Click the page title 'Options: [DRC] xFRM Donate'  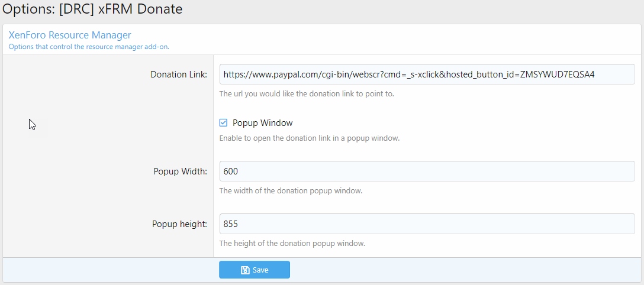92,9
